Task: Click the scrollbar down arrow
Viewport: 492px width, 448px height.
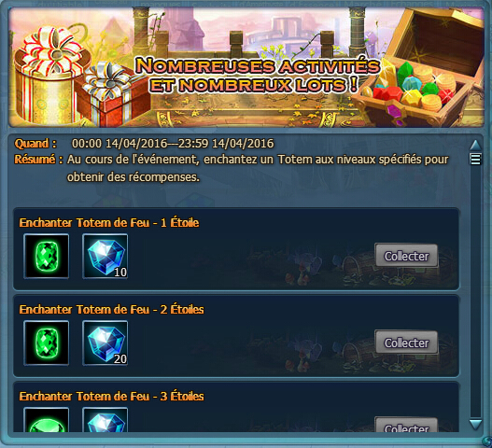Action: 475,424
